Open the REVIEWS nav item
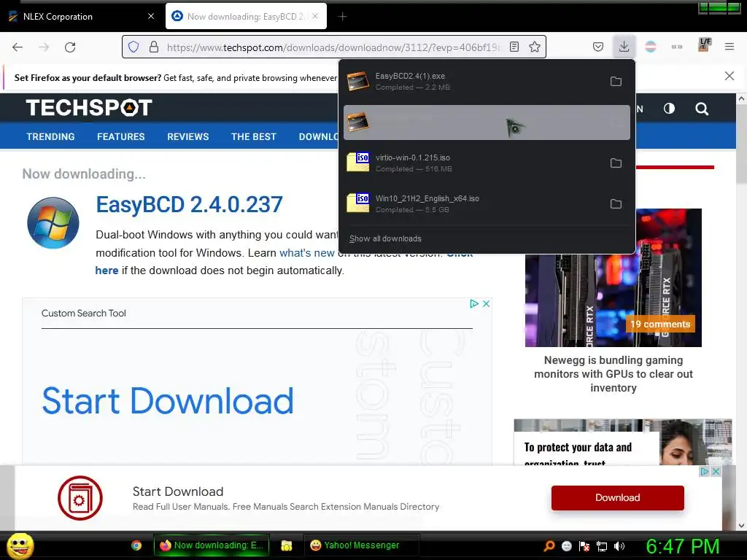Image resolution: width=747 pixels, height=560 pixels. coord(187,136)
